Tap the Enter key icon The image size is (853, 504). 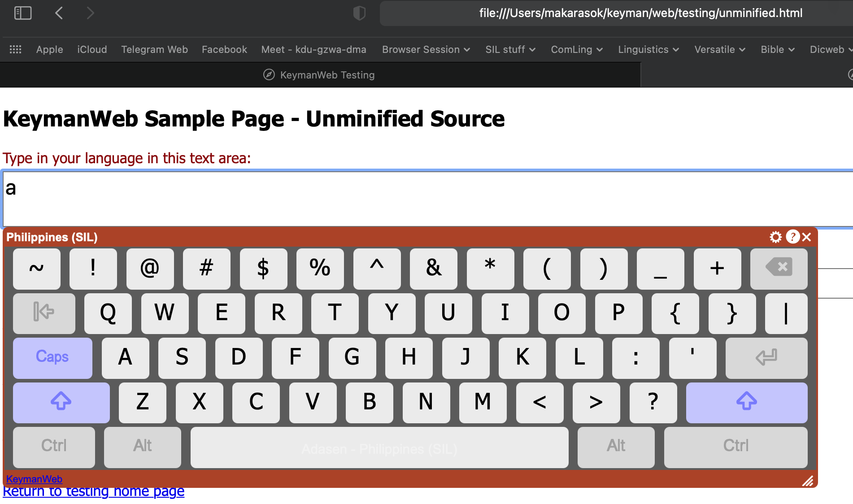click(766, 357)
